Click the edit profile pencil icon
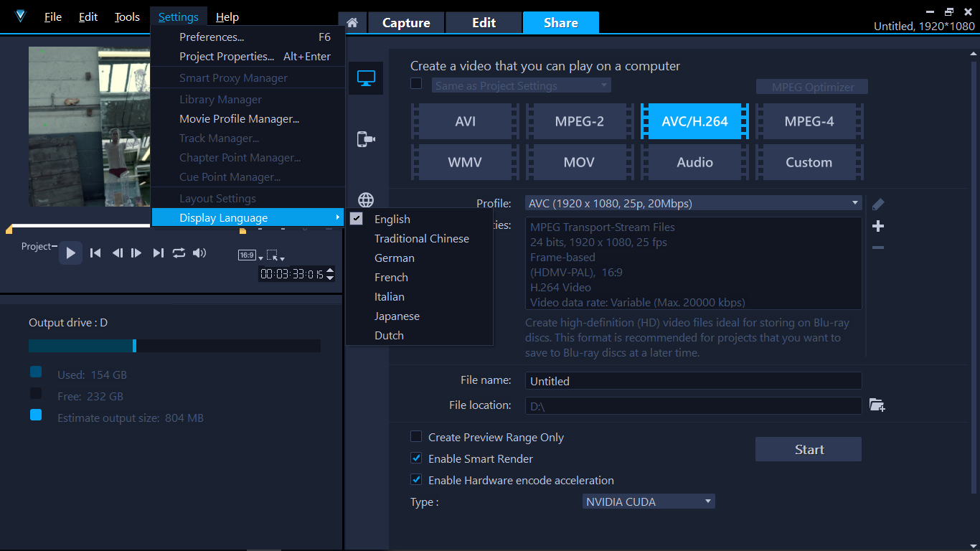 coord(877,205)
